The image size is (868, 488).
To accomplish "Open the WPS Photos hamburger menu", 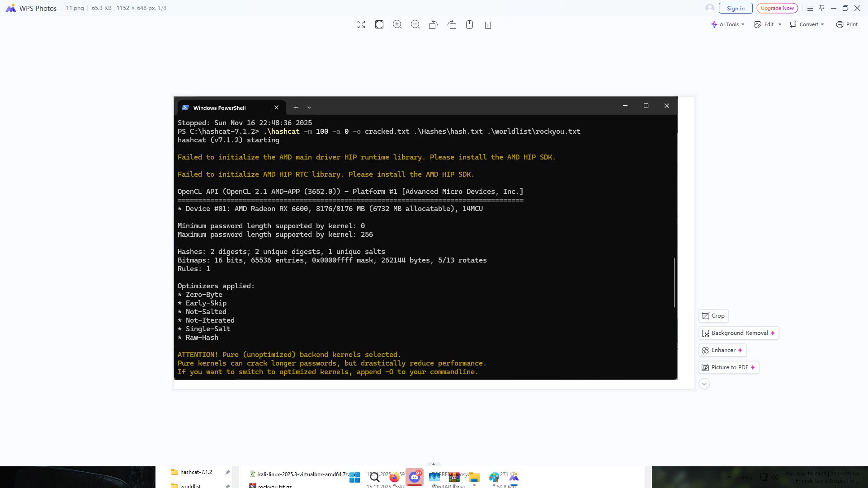I will click(x=810, y=8).
